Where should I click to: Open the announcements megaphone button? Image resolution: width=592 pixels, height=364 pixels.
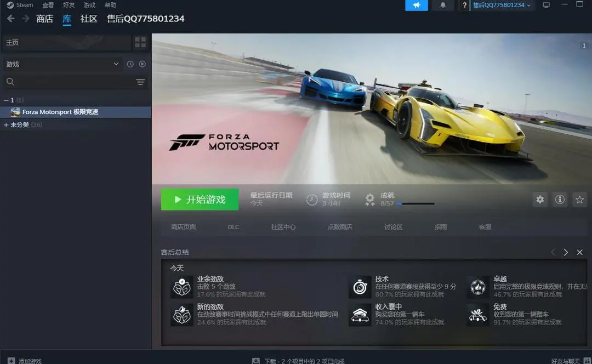[417, 5]
